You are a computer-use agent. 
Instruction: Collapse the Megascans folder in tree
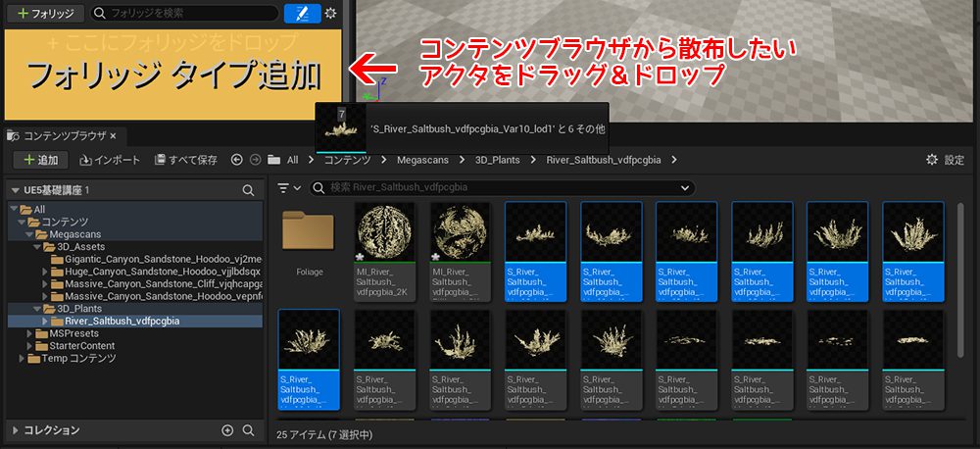pos(29,234)
